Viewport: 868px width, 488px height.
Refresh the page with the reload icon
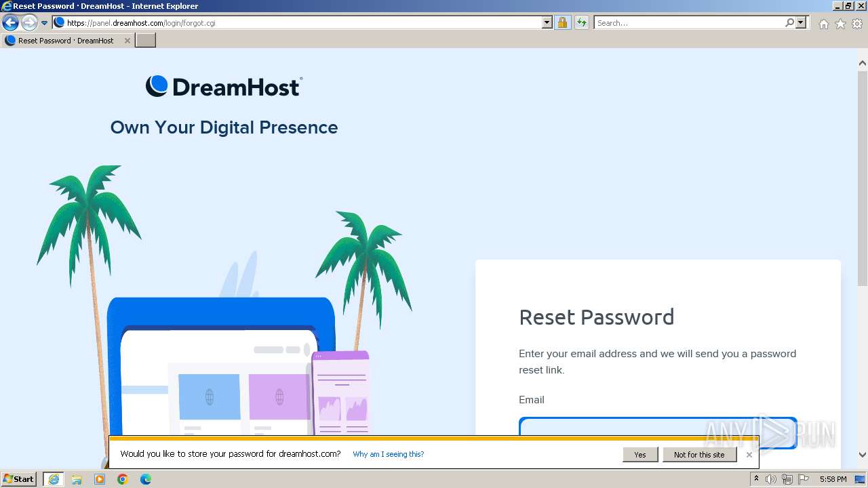click(581, 22)
